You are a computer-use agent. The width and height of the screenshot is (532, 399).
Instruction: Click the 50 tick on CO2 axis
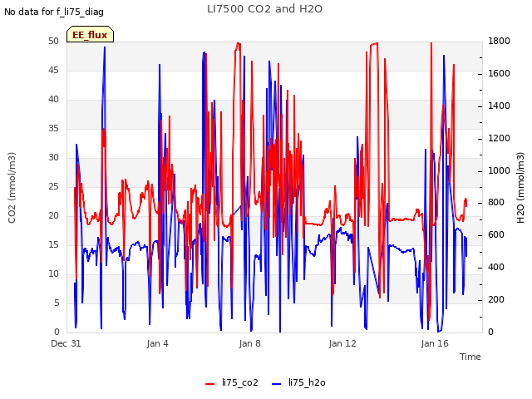(53, 41)
